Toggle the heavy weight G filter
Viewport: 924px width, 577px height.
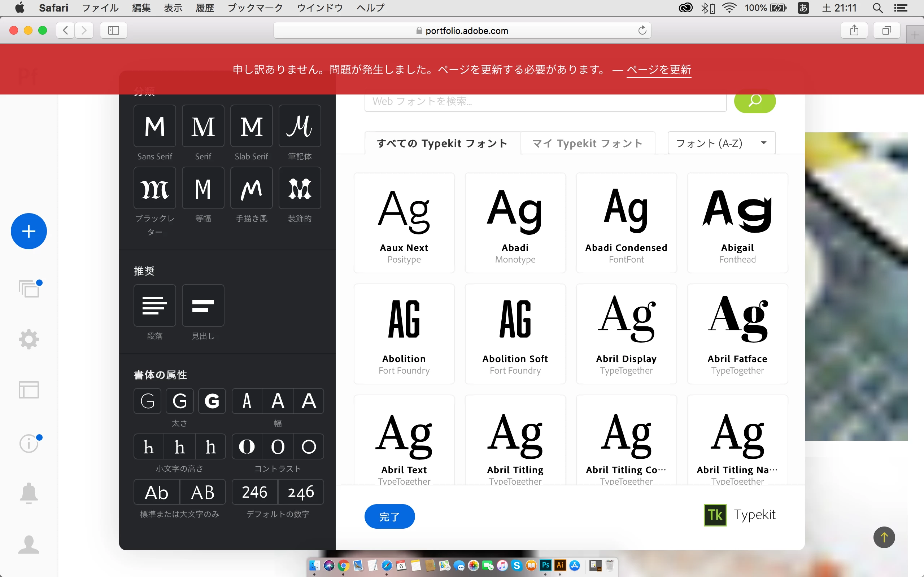[x=212, y=401]
